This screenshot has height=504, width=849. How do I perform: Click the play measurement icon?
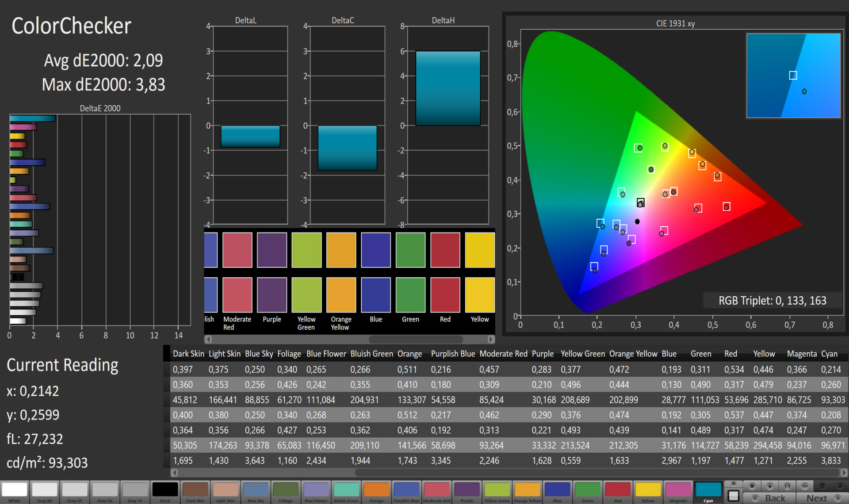770,486
